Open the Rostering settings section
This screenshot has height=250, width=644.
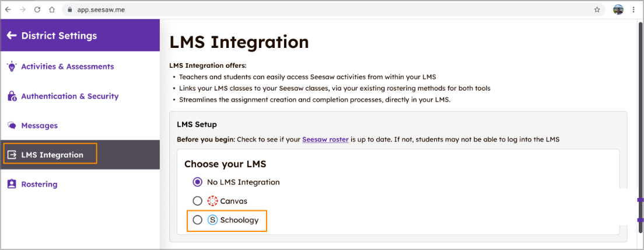tap(39, 184)
